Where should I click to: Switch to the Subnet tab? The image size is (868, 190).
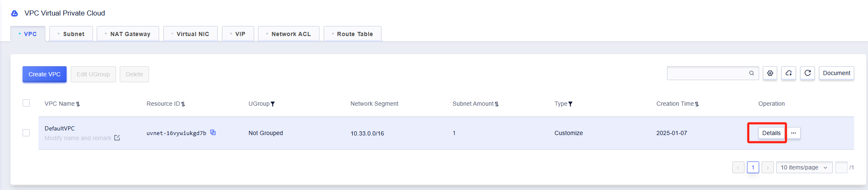click(71, 34)
